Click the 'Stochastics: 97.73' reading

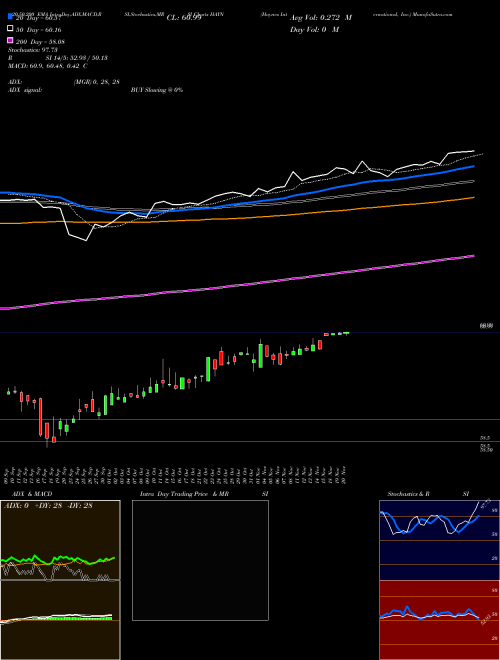click(x=32, y=50)
